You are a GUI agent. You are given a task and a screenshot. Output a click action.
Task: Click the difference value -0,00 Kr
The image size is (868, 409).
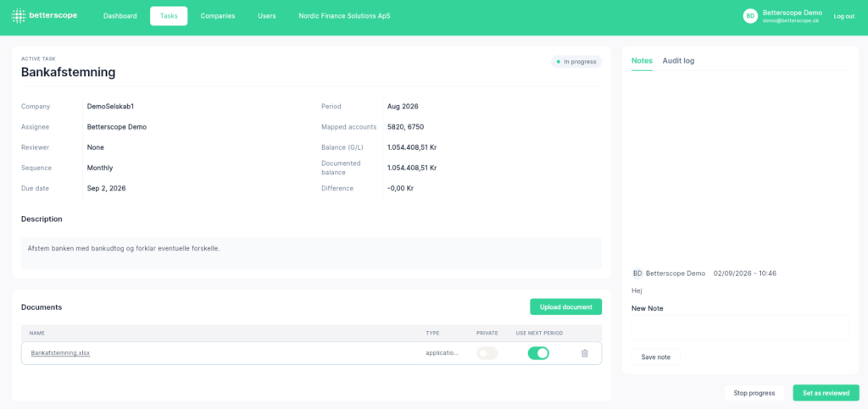pos(400,188)
